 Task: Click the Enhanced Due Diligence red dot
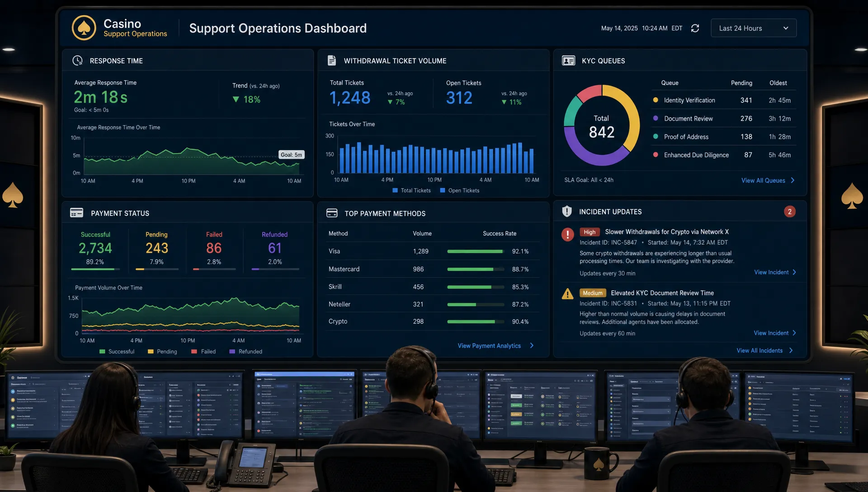click(x=656, y=155)
